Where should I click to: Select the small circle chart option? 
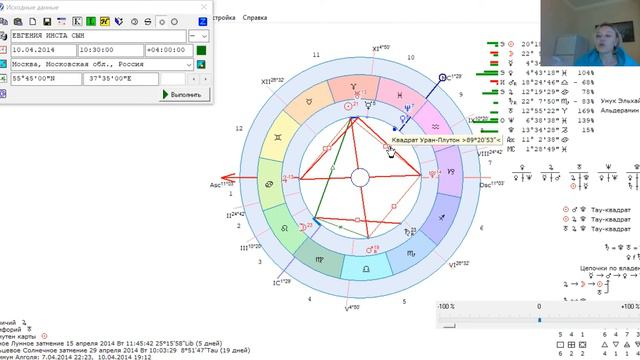[162, 22]
